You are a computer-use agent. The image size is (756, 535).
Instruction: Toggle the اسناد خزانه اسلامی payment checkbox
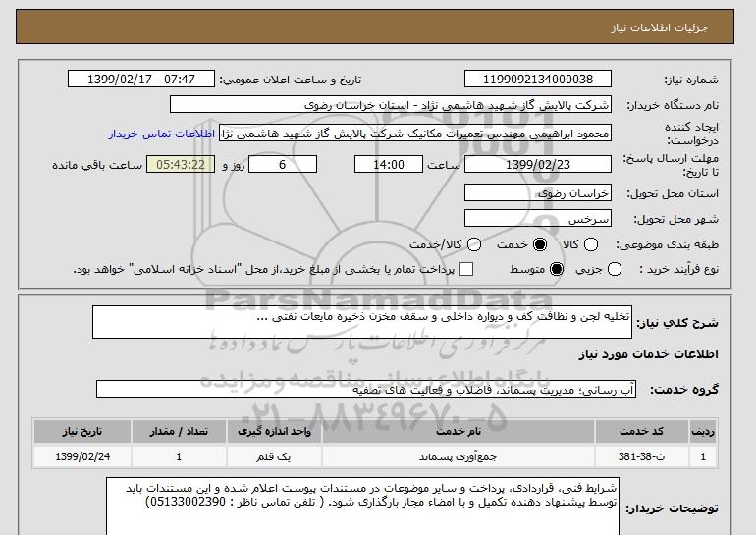click(x=466, y=269)
